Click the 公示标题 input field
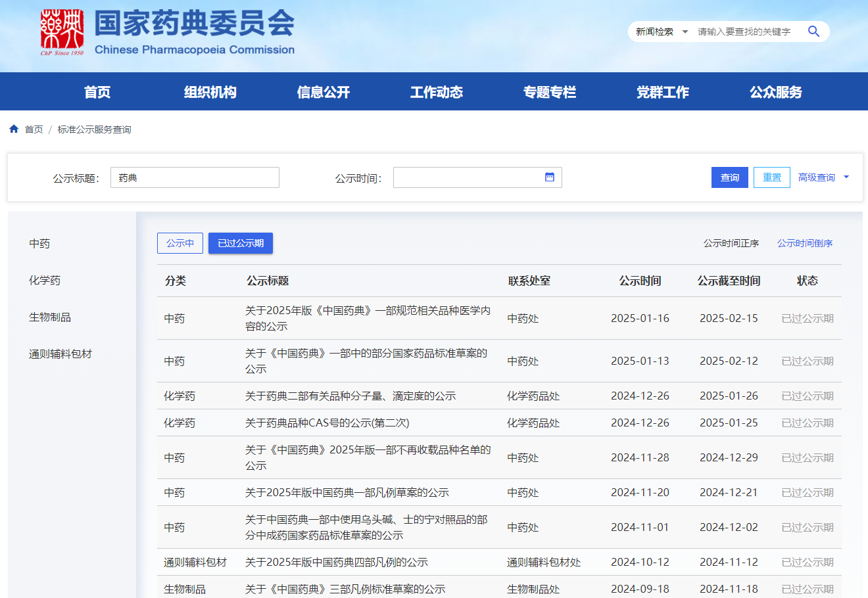Screen dimensions: 868x598 pyautogui.click(x=195, y=177)
